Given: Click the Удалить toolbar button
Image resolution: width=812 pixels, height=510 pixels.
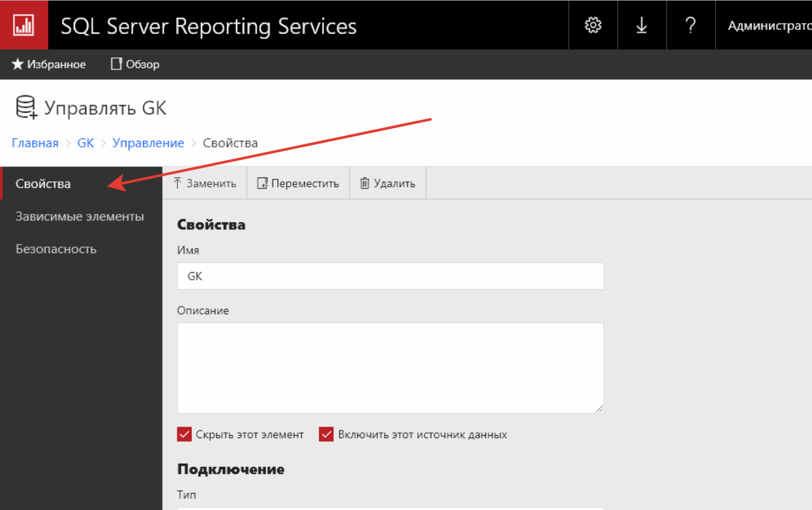Looking at the screenshot, I should click(x=387, y=183).
